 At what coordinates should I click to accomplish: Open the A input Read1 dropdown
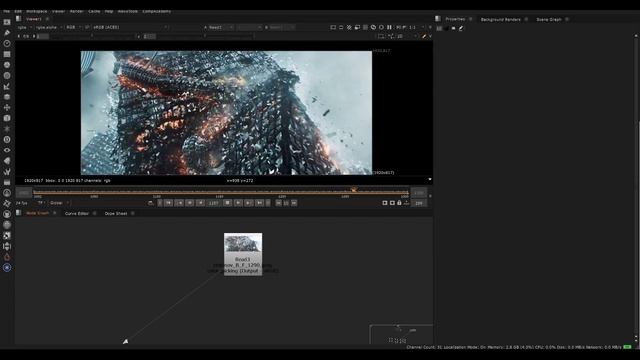221,27
